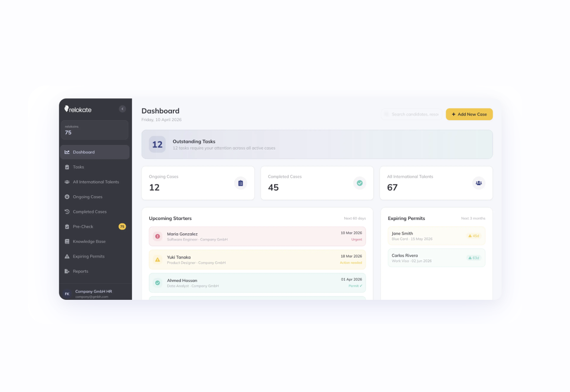This screenshot has width=570, height=392.
Task: Click the 18 Mar 2026 start date
Action: tap(351, 256)
